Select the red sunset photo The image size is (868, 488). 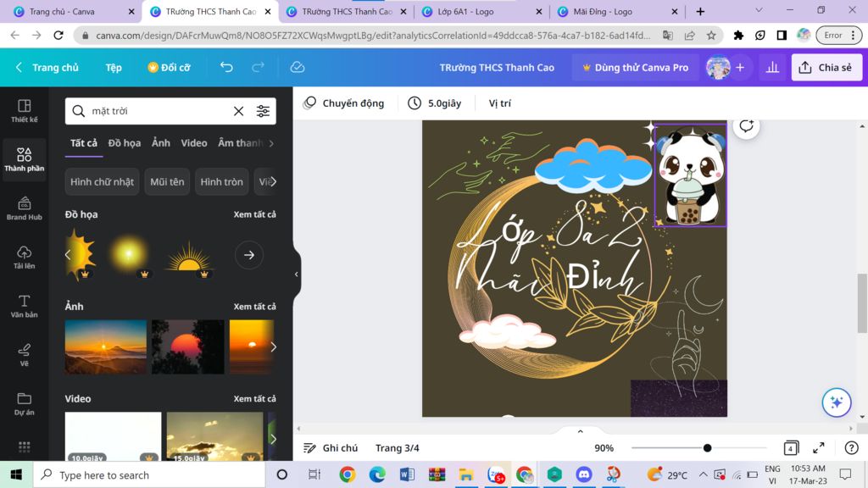pyautogui.click(x=188, y=347)
